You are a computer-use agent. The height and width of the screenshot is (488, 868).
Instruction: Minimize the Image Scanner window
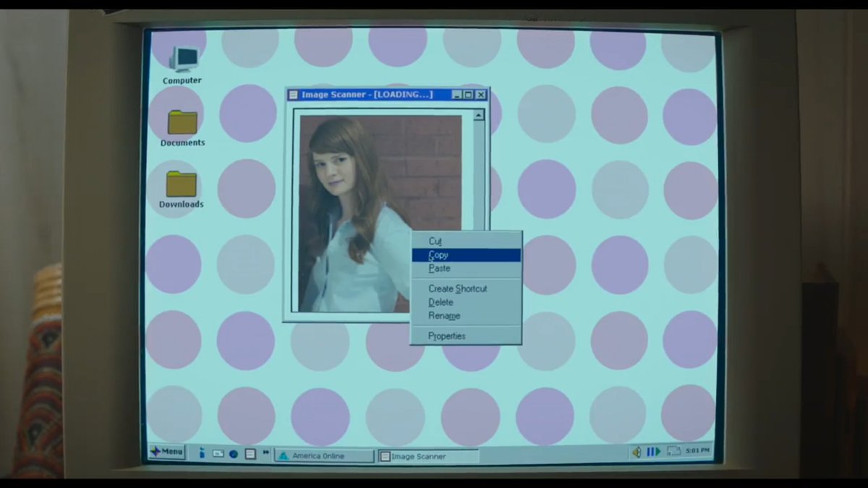[456, 95]
